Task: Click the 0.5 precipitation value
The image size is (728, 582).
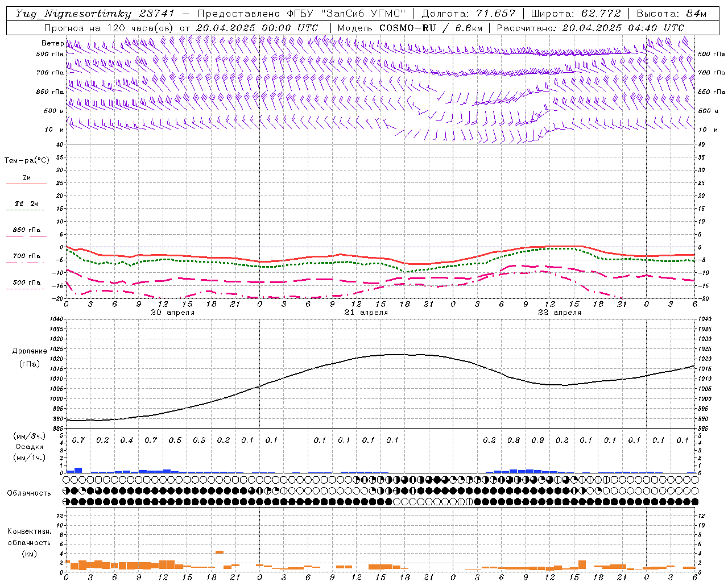Action: (175, 440)
